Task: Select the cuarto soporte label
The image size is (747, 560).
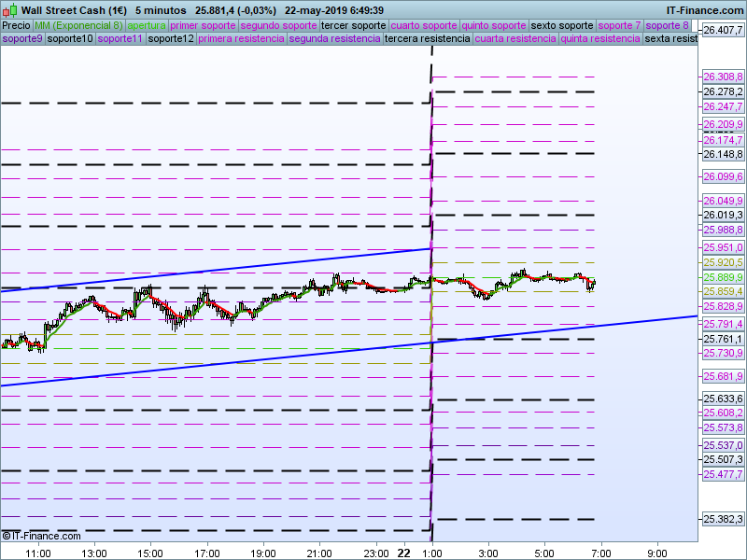Action: 424,25
